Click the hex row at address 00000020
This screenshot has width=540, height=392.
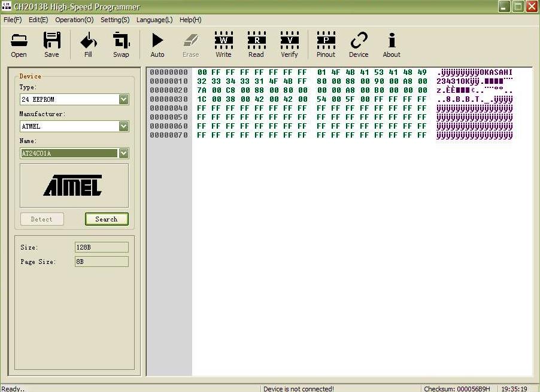[x=311, y=90]
